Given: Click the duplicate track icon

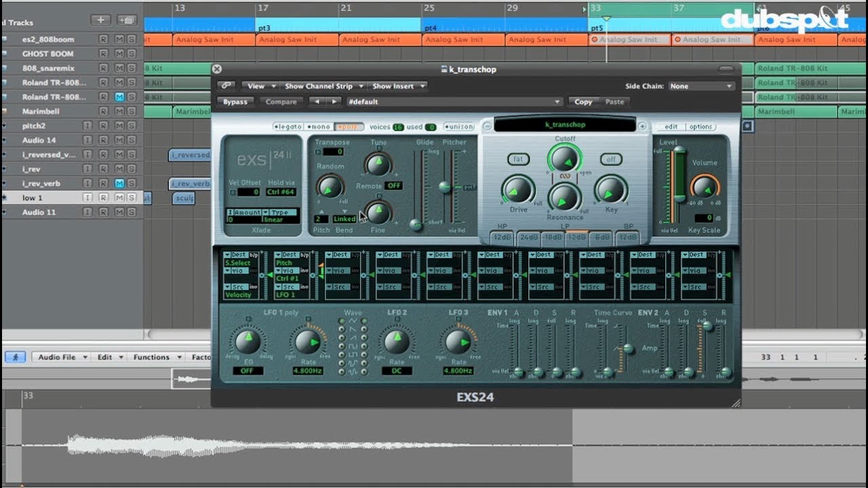Looking at the screenshot, I should click(125, 20).
